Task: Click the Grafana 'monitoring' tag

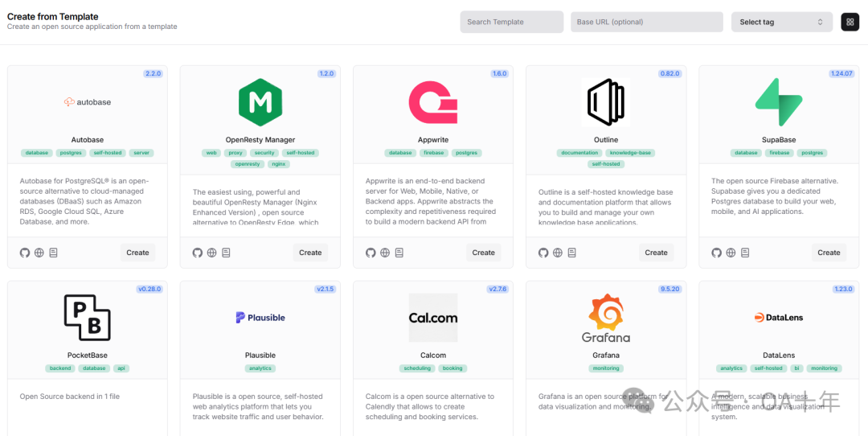Action: (606, 368)
